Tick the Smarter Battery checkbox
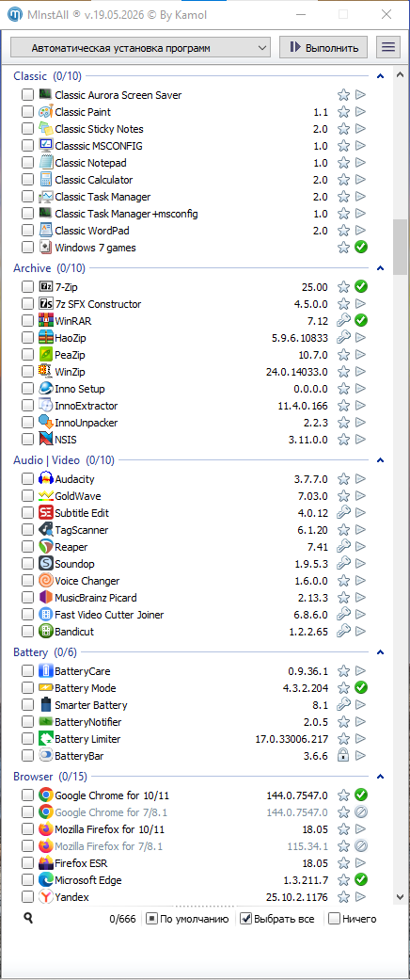410x980 pixels. coord(27,704)
